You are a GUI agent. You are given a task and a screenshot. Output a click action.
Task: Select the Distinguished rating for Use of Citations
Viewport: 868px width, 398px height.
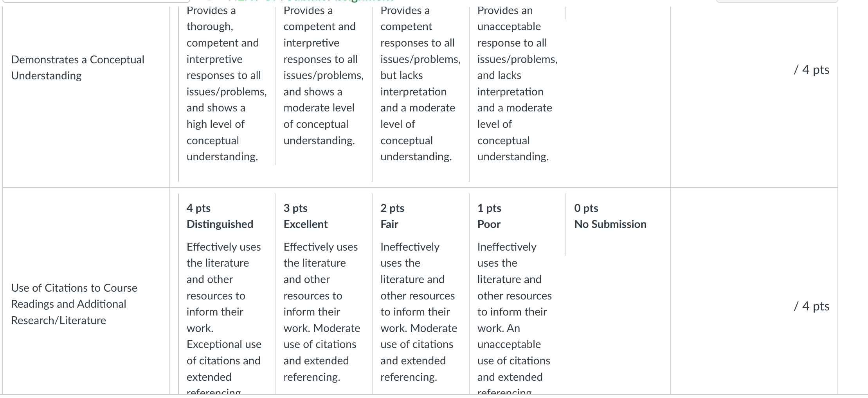pos(220,224)
